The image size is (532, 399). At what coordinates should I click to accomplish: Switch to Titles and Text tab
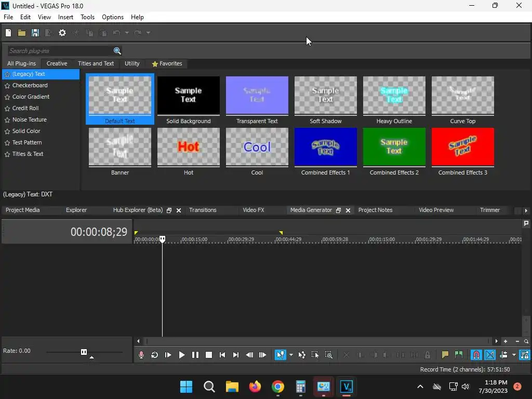[x=96, y=63]
